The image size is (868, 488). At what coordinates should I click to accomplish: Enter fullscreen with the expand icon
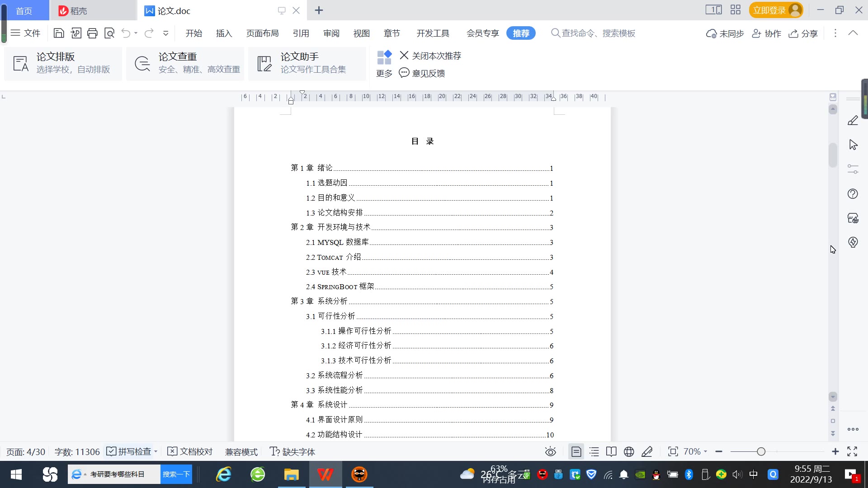pyautogui.click(x=852, y=451)
